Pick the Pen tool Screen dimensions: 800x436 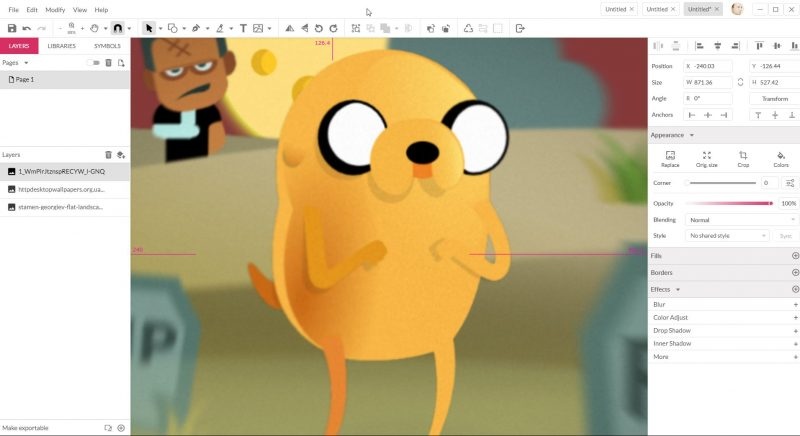tap(196, 29)
